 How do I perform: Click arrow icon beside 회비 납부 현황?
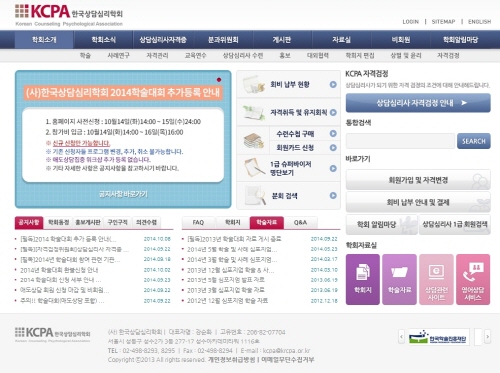pos(333,84)
